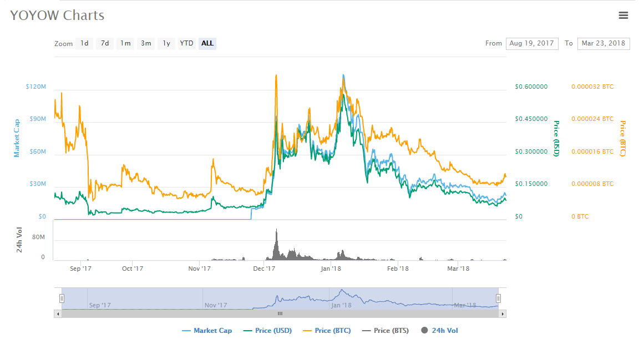Click the ALL zoom button
The image size is (644, 339).
(x=207, y=43)
